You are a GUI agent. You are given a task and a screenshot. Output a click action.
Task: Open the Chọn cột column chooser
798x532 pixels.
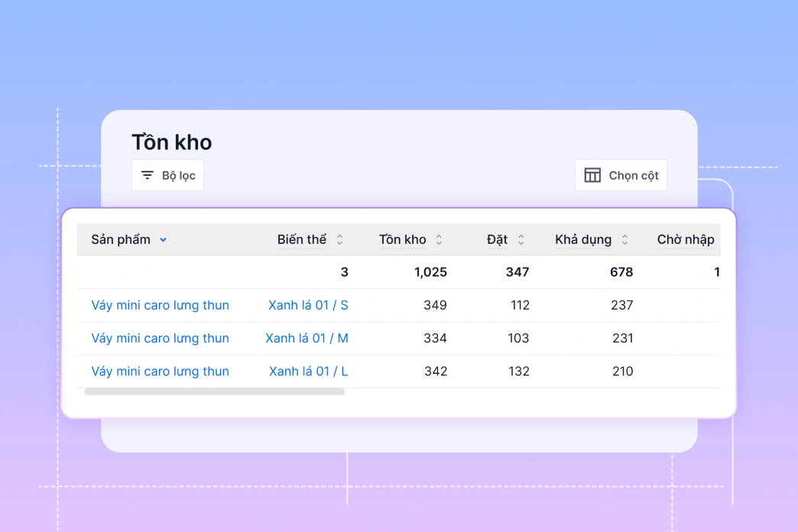pyautogui.click(x=621, y=176)
